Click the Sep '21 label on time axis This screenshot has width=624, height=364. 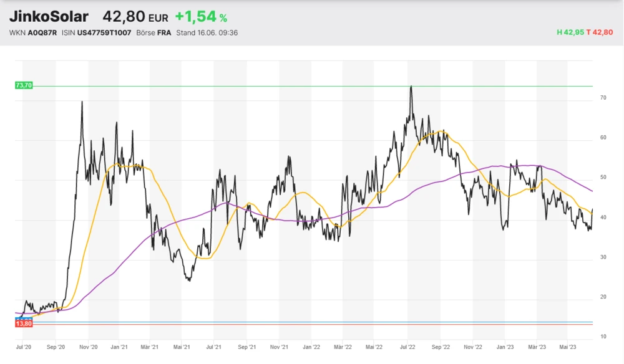point(247,345)
